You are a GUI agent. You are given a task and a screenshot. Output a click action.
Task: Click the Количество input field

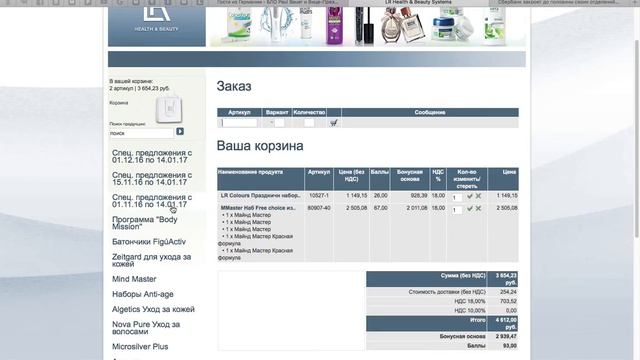coord(309,123)
